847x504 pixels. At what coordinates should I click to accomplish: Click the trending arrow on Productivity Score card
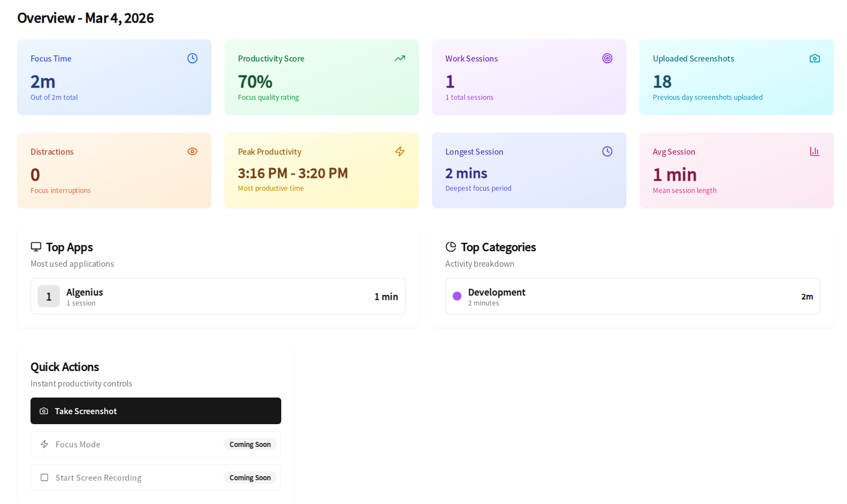[400, 58]
